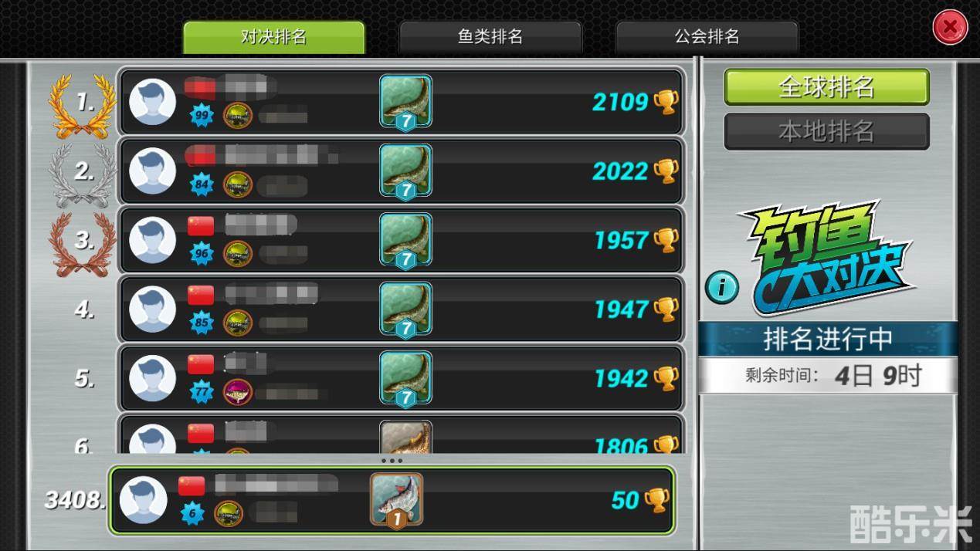Click rank 1 player's avatar
Viewport: 980px width, 551px height.
tap(152, 102)
